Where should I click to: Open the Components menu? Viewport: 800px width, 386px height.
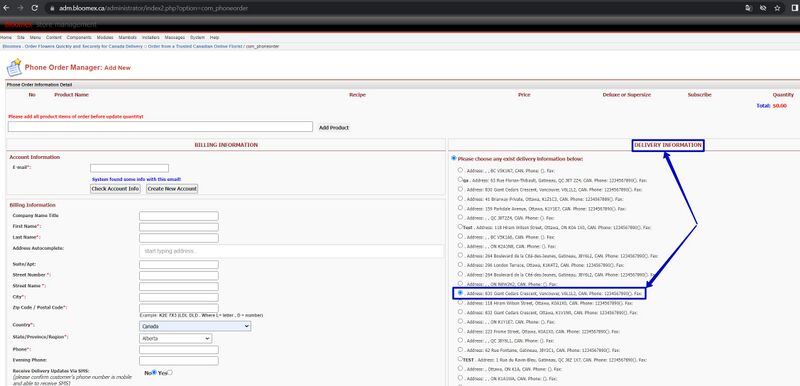79,38
